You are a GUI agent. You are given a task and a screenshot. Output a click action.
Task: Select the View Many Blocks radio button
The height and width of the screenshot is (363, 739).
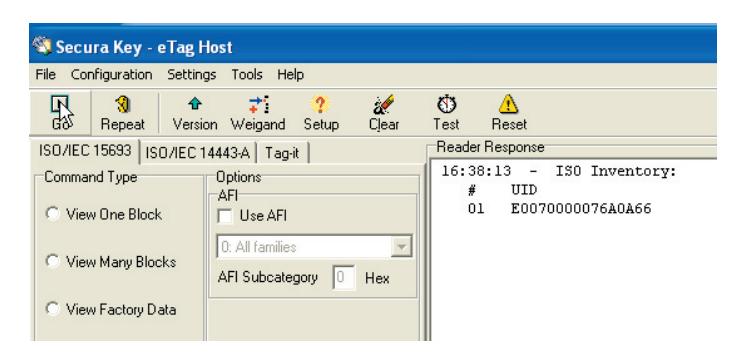[52, 261]
